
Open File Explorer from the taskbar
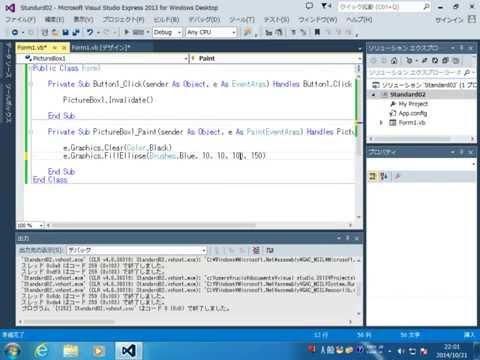70,351
